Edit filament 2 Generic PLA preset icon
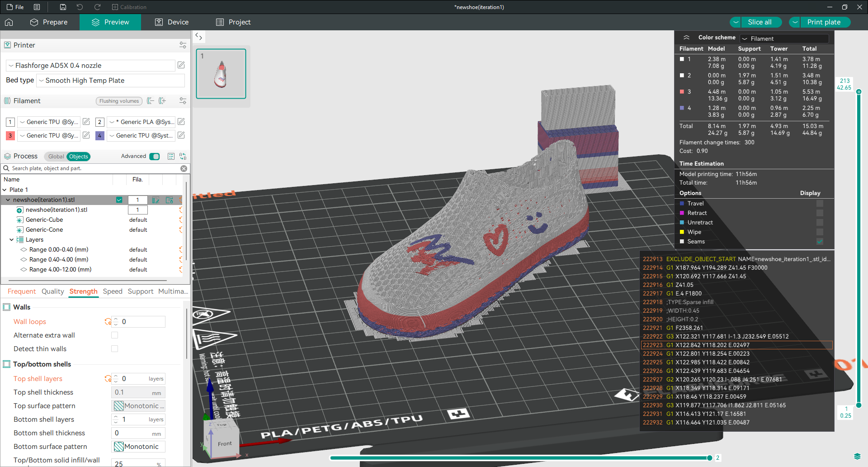The height and width of the screenshot is (467, 868). (181, 122)
